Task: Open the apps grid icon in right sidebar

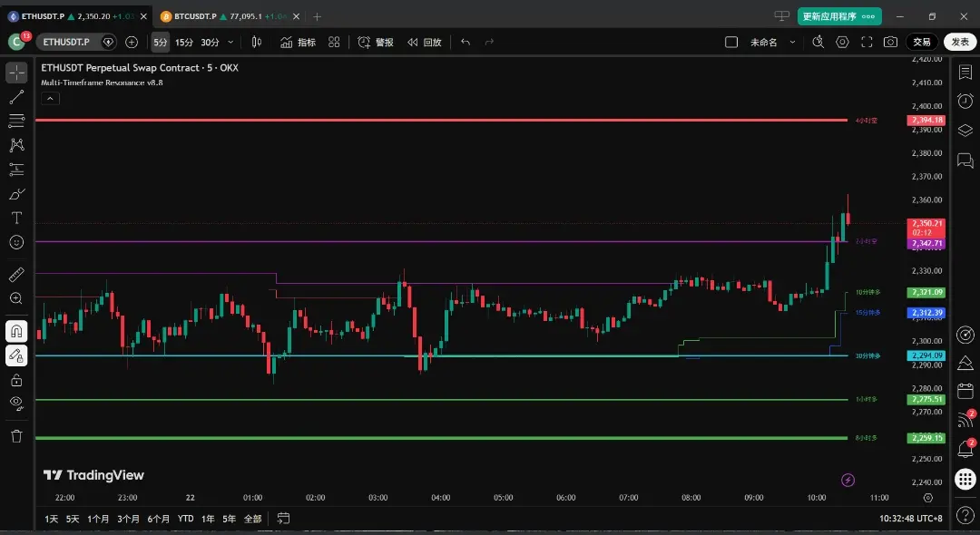Action: coord(965,479)
